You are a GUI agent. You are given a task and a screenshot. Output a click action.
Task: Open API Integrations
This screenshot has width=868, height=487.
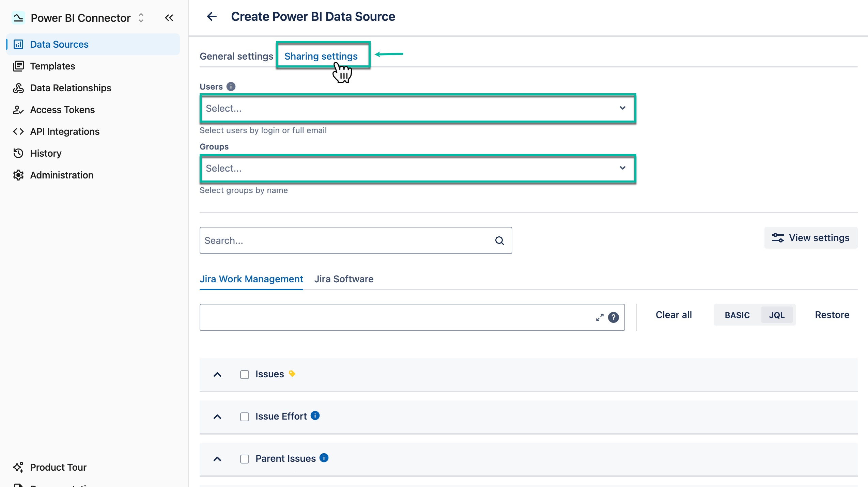click(x=64, y=131)
